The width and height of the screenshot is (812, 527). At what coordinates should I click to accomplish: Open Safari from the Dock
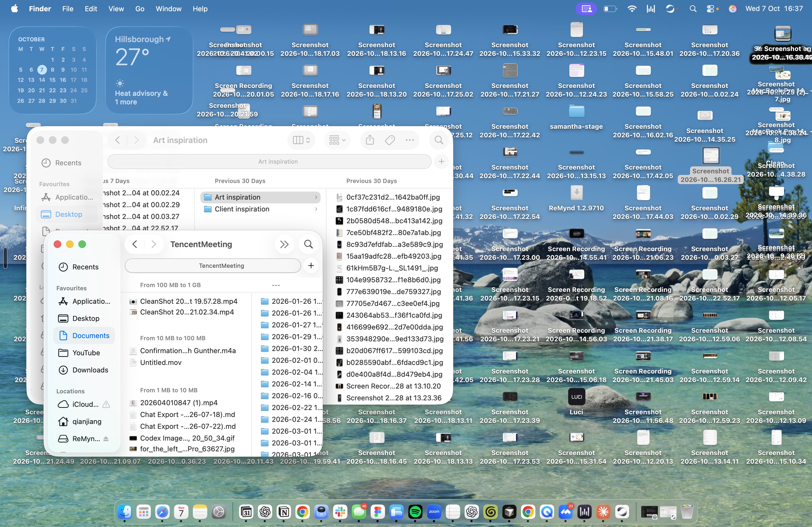tap(162, 512)
